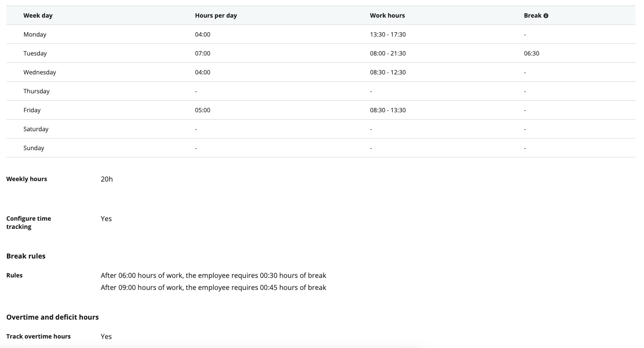Screen dimensions: 644x348
Task: Click the "Overtime and deficit hours" heading
Action: (x=52, y=317)
